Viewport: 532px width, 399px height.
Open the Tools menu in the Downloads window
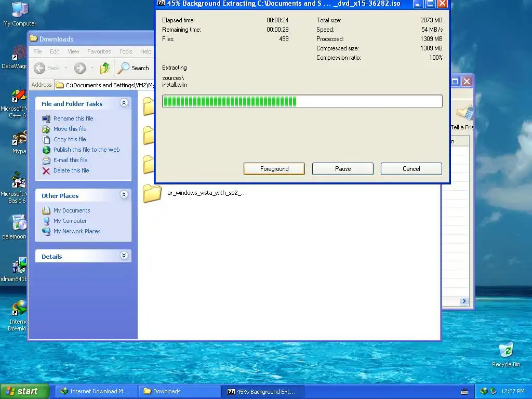(x=126, y=51)
